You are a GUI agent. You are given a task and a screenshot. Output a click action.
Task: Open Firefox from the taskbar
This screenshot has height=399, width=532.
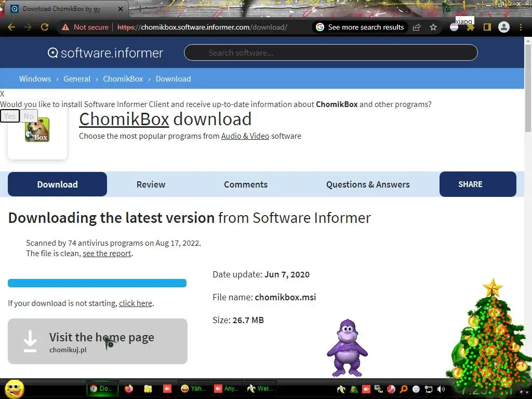[129, 389]
